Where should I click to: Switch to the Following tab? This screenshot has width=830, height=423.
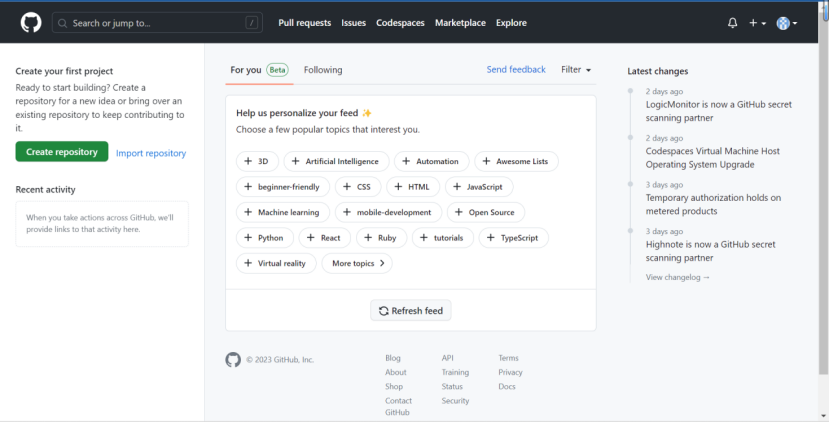(x=323, y=70)
